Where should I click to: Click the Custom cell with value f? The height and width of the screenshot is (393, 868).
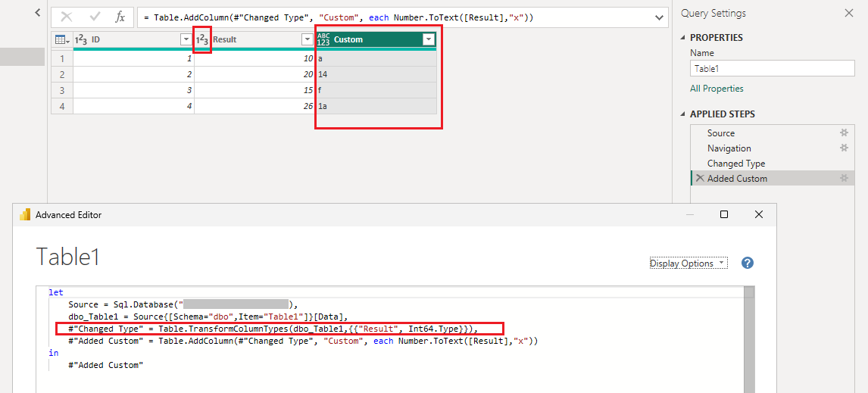click(376, 90)
